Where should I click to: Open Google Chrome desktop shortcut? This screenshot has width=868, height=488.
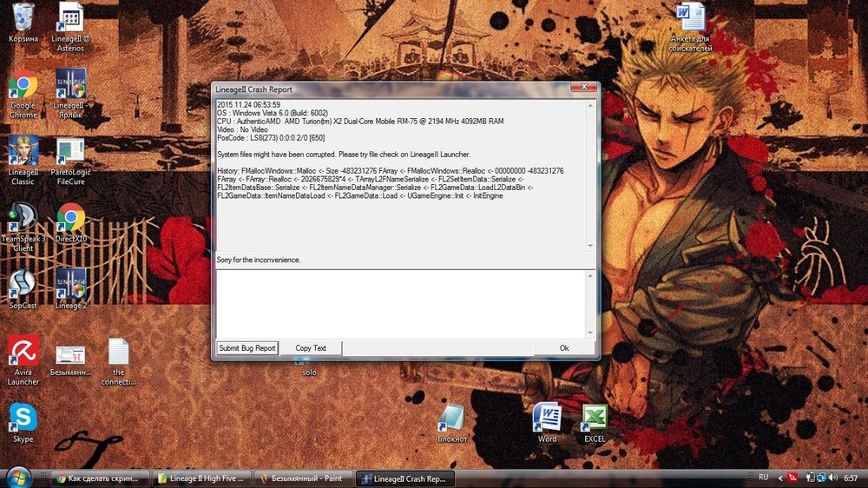click(x=23, y=85)
